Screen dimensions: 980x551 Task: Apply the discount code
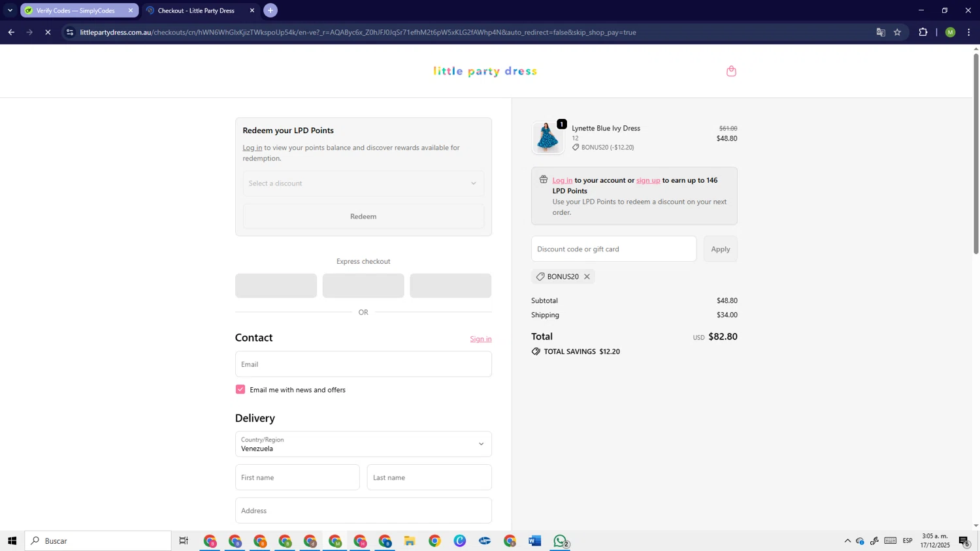click(x=721, y=249)
